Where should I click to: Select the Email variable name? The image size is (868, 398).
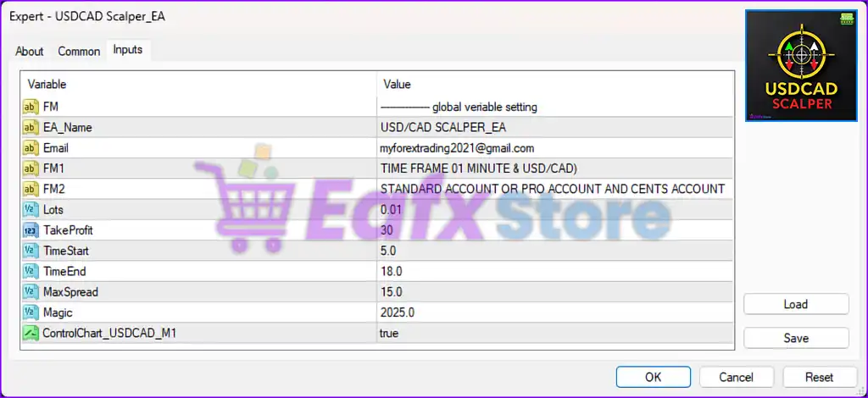pos(56,148)
